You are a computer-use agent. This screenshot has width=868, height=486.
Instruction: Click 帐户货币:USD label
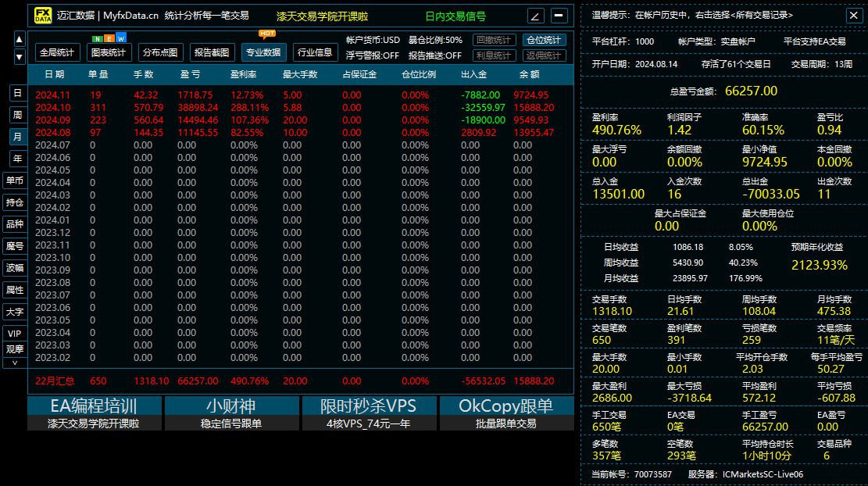click(373, 40)
